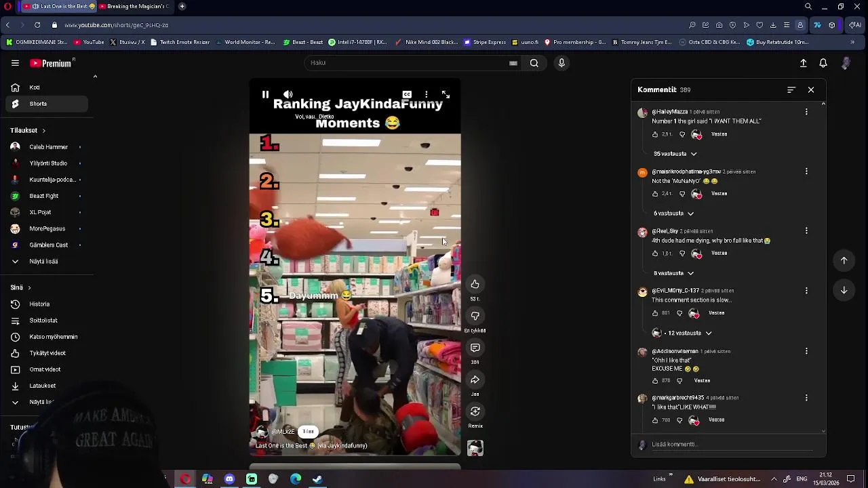Expand Tilaukset subscriptions section
868x488 pixels.
point(28,130)
